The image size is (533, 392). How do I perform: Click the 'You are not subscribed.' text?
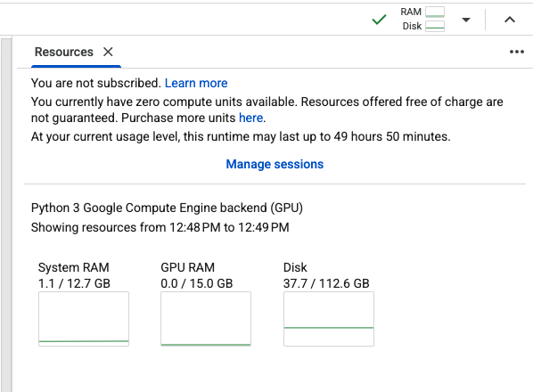(x=96, y=83)
